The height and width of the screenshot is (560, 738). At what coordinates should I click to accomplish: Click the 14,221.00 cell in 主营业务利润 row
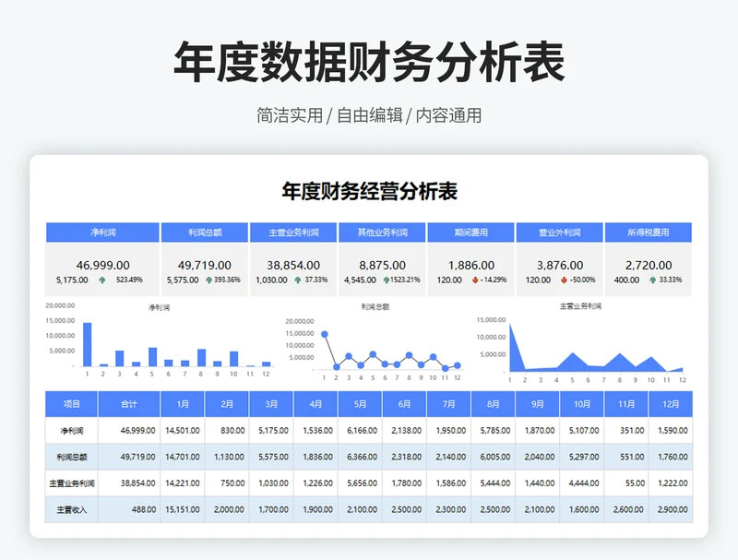click(x=183, y=483)
